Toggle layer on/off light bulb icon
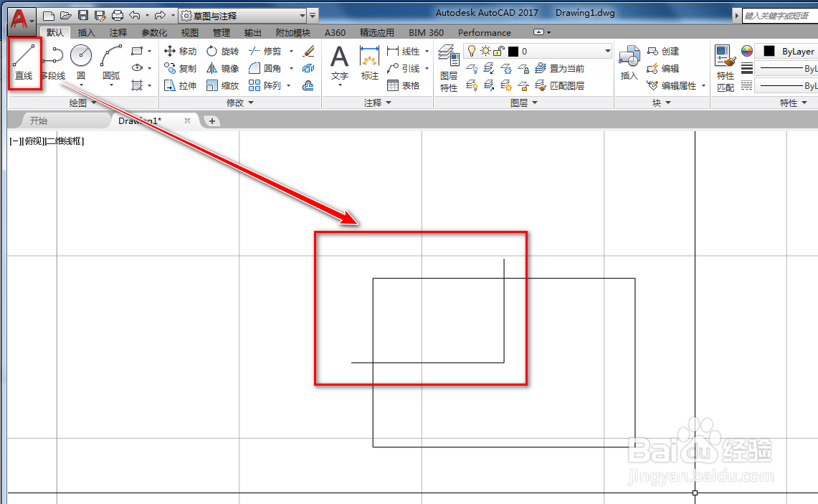The image size is (818, 504). tap(472, 51)
